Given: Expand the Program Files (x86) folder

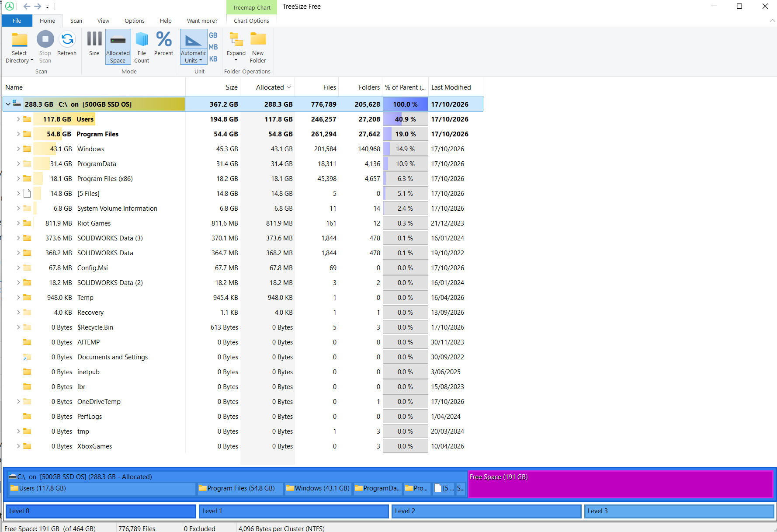Looking at the screenshot, I should 18,178.
